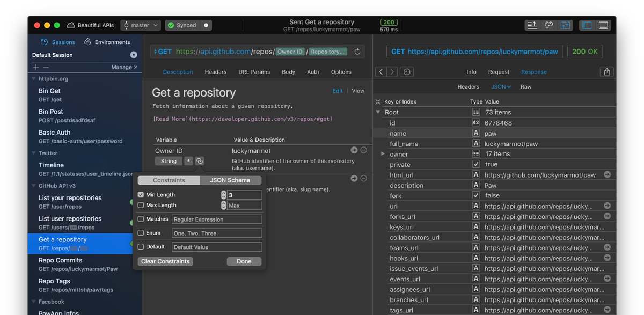The height and width of the screenshot is (315, 644).
Task: Click the cloud sync toolbar icon
Action: coord(548,25)
